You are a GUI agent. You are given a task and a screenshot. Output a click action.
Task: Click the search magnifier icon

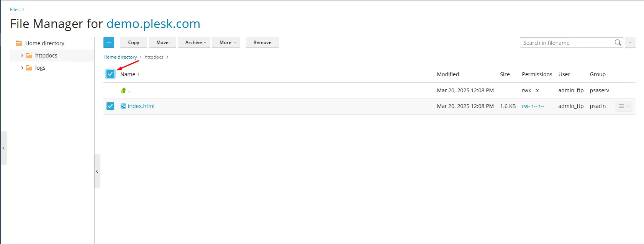(618, 43)
